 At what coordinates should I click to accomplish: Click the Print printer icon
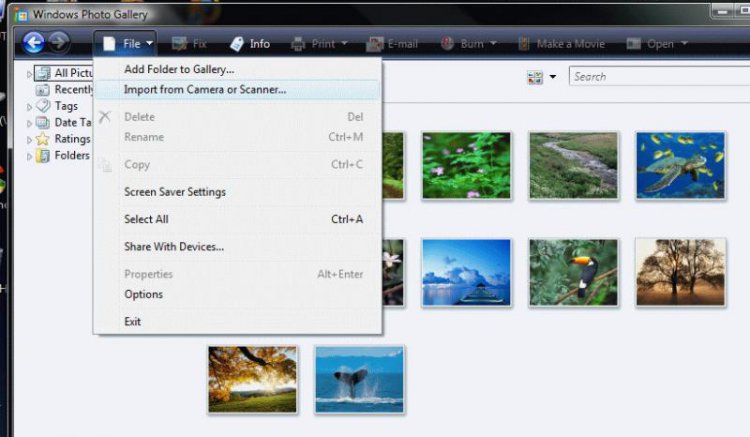click(298, 44)
